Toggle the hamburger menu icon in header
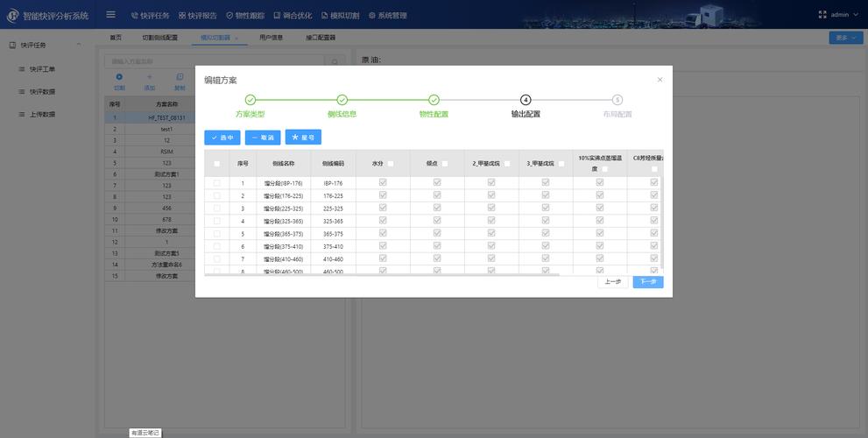 click(x=110, y=15)
